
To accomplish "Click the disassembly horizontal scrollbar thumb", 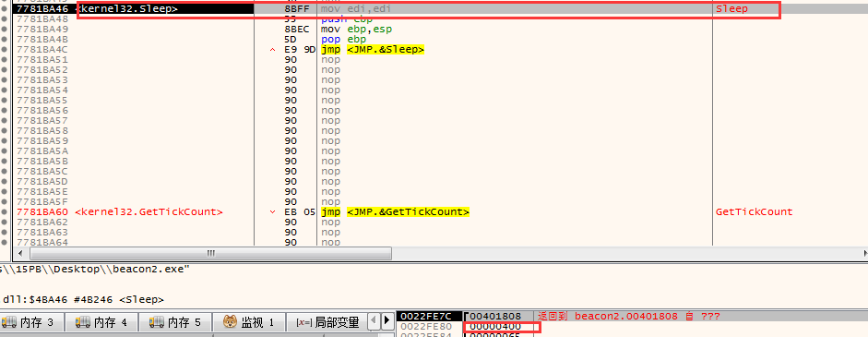I will click(x=211, y=253).
